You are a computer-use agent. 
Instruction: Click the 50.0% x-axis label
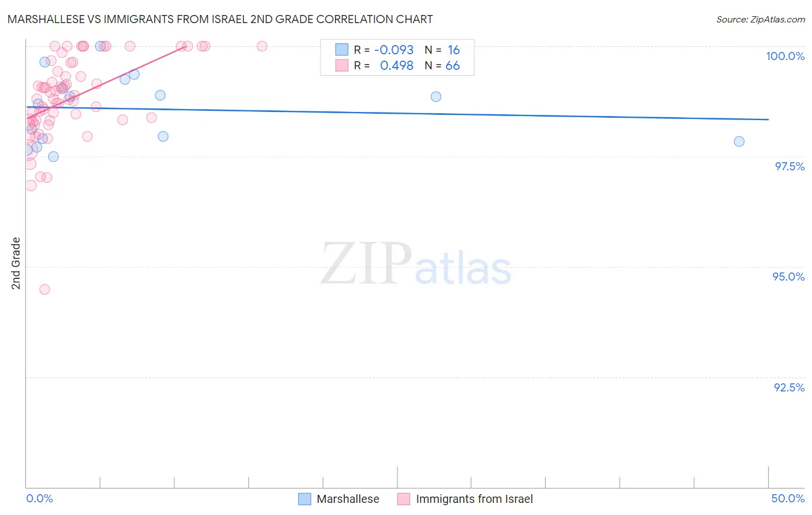coord(788,498)
